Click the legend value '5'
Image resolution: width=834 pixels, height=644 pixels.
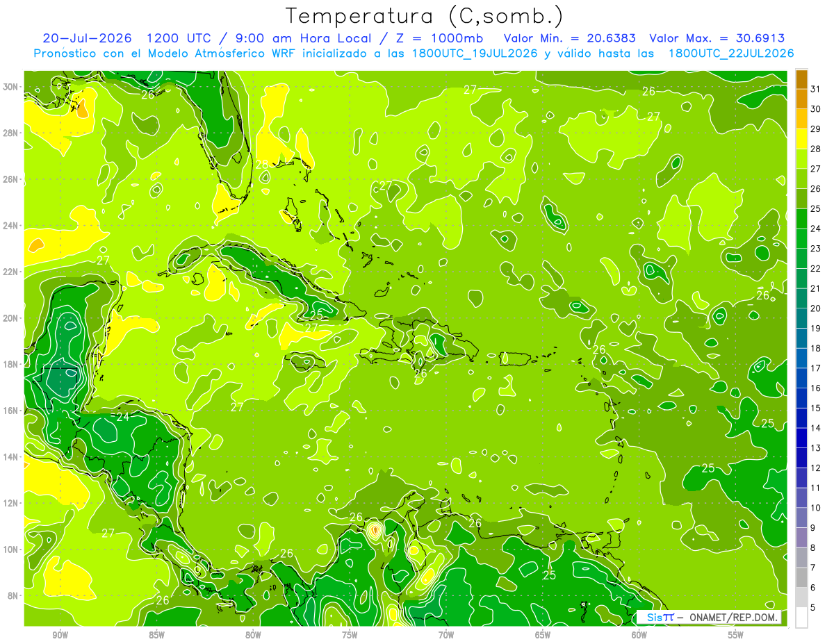pos(813,607)
